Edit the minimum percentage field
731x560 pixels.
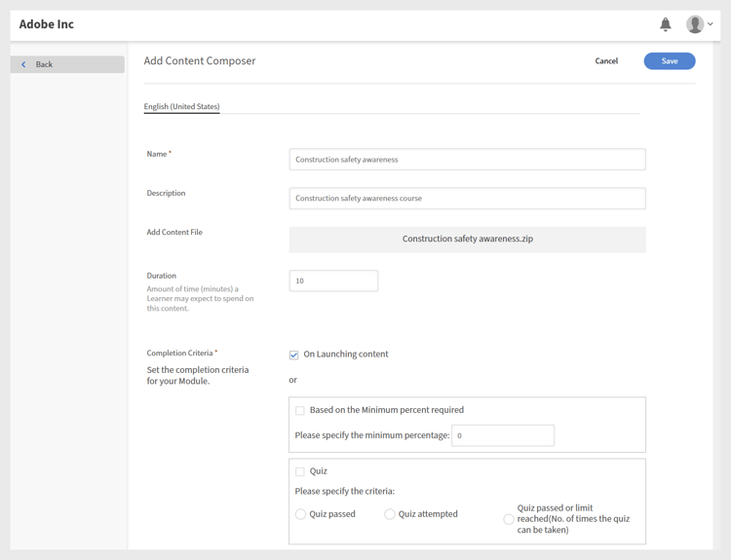pyautogui.click(x=503, y=435)
